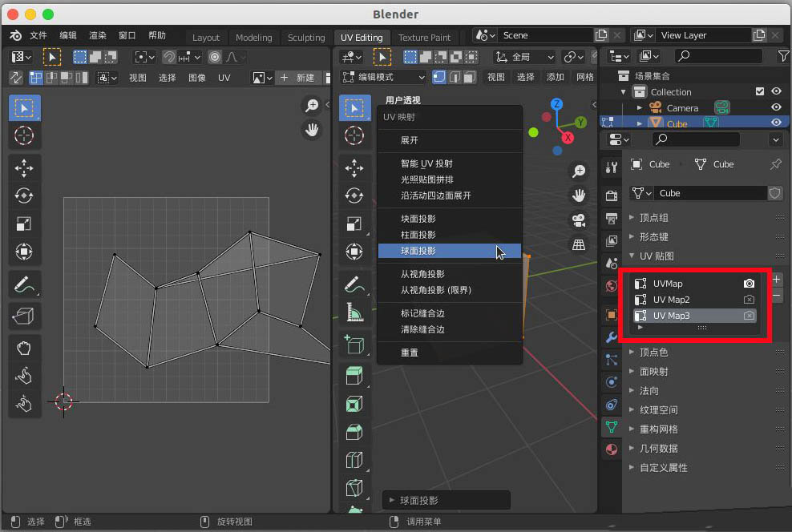
Task: Open the 文件 menu
Action: pyautogui.click(x=38, y=35)
